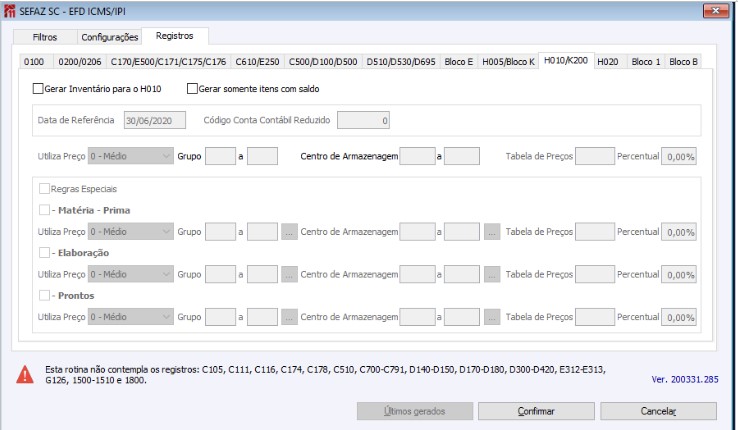The image size is (738, 430).
Task: Tick the Prontos checkbox
Action: [44, 295]
